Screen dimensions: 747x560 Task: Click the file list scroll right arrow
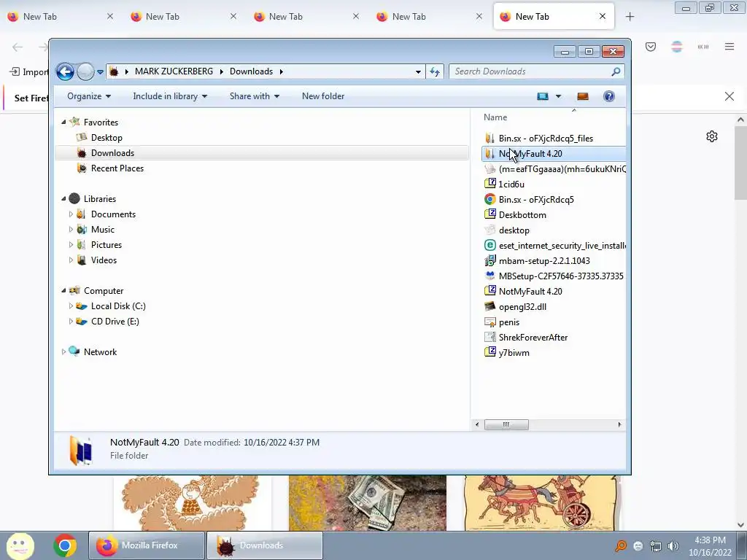coord(619,424)
